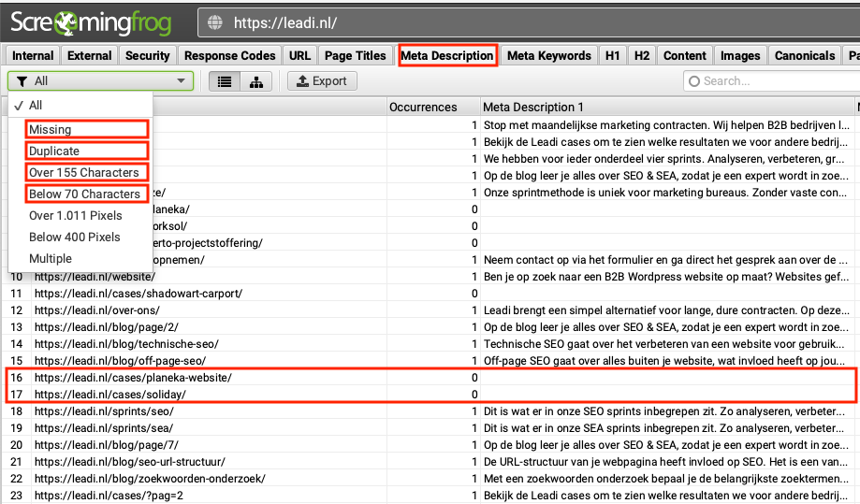Switch to the Security tab
The height and width of the screenshot is (504, 860).
pyautogui.click(x=148, y=55)
